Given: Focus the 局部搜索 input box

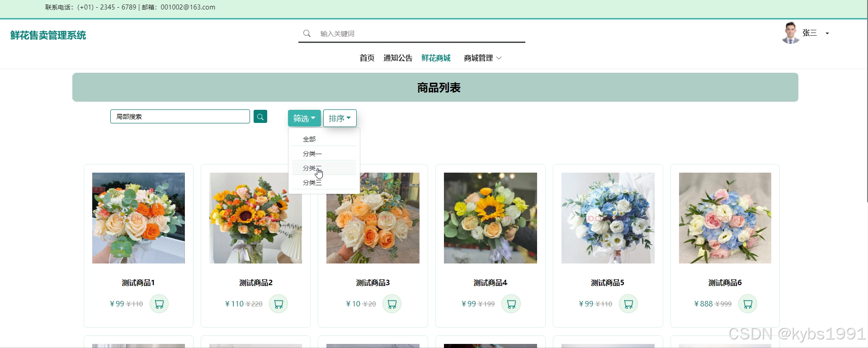Looking at the screenshot, I should (x=180, y=117).
